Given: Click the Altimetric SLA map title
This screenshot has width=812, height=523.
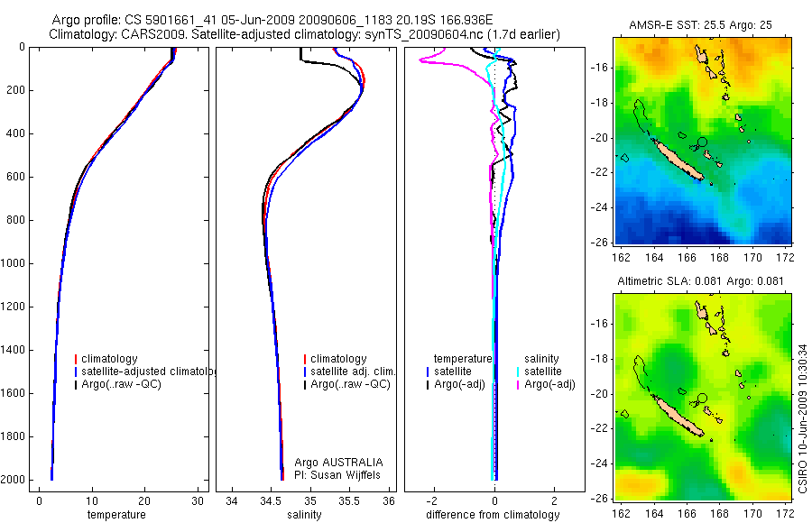Looking at the screenshot, I should pos(701,281).
